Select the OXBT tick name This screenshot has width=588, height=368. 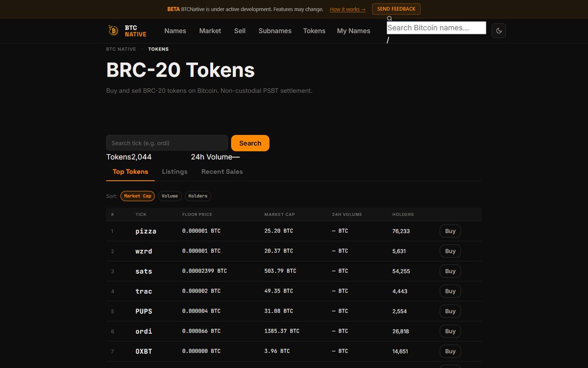144,352
